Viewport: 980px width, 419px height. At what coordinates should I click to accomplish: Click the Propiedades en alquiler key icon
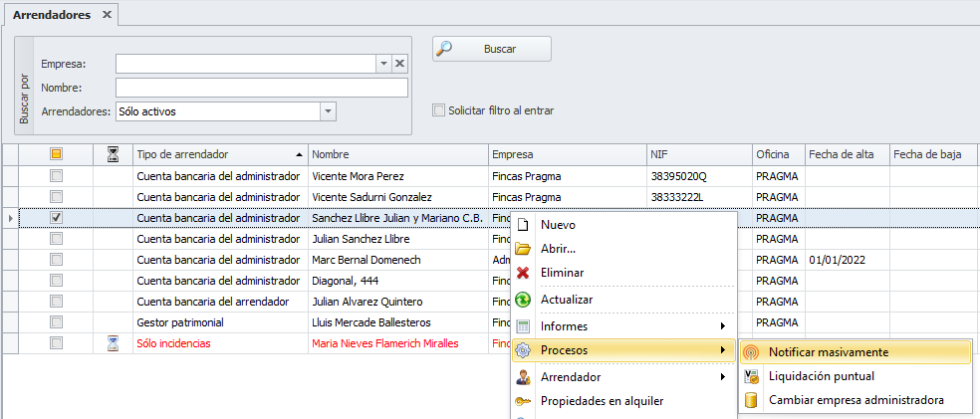click(523, 401)
